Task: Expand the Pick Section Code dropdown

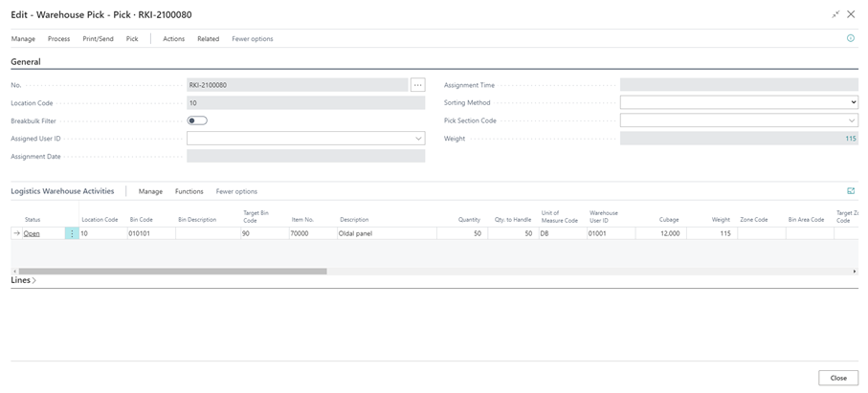Action: [852, 120]
